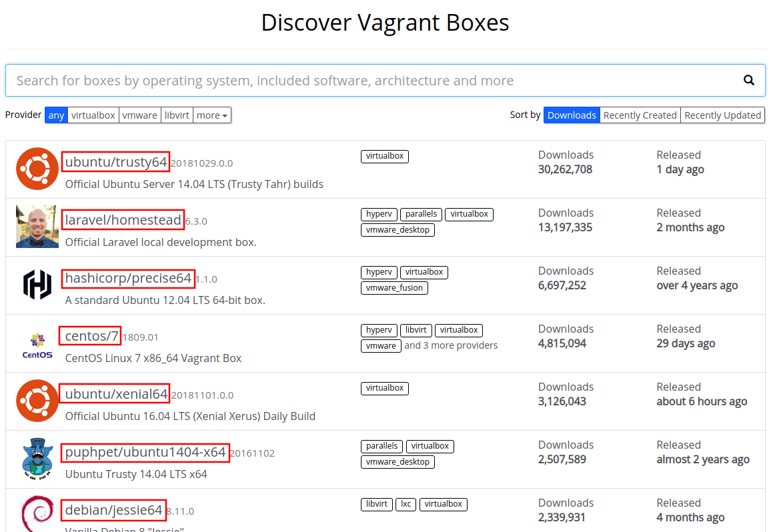This screenshot has height=532, width=771.
Task: Click parallels tag on laravel/homestead row
Action: (421, 215)
